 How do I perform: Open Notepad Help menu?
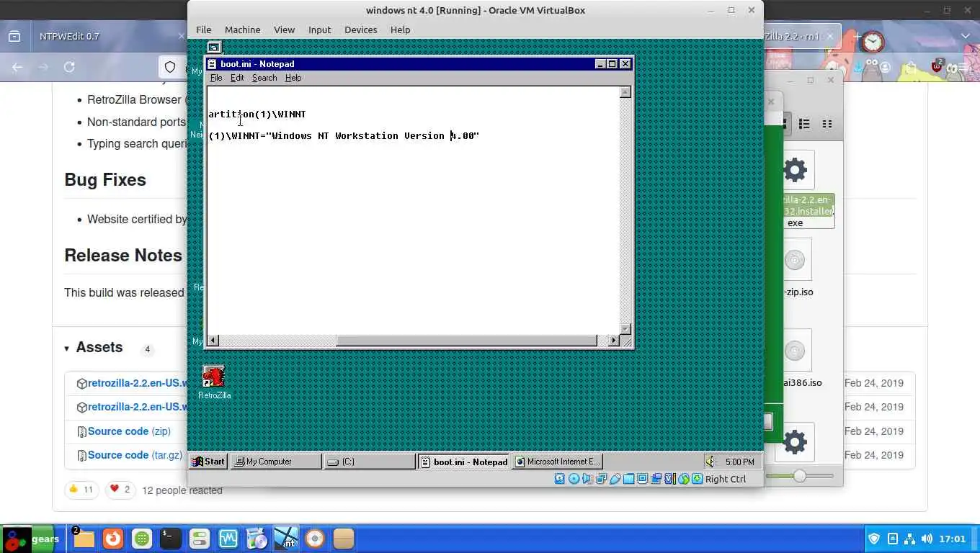coord(293,78)
